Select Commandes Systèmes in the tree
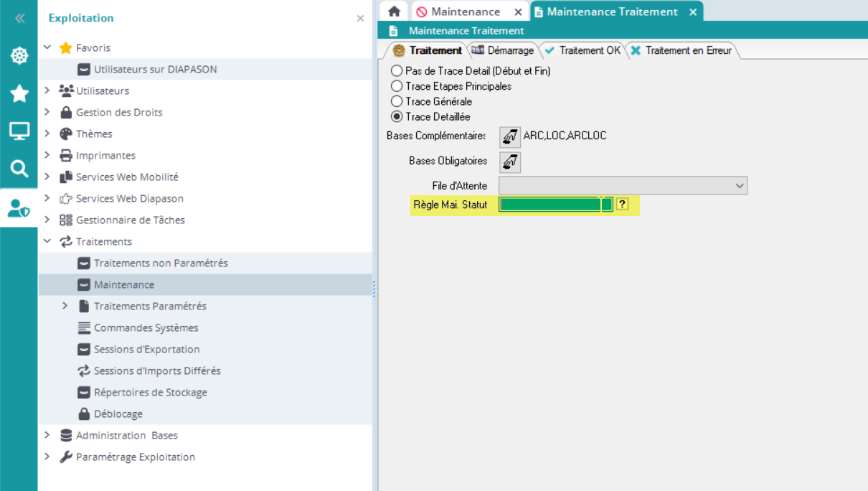The height and width of the screenshot is (491, 868). pos(146,328)
